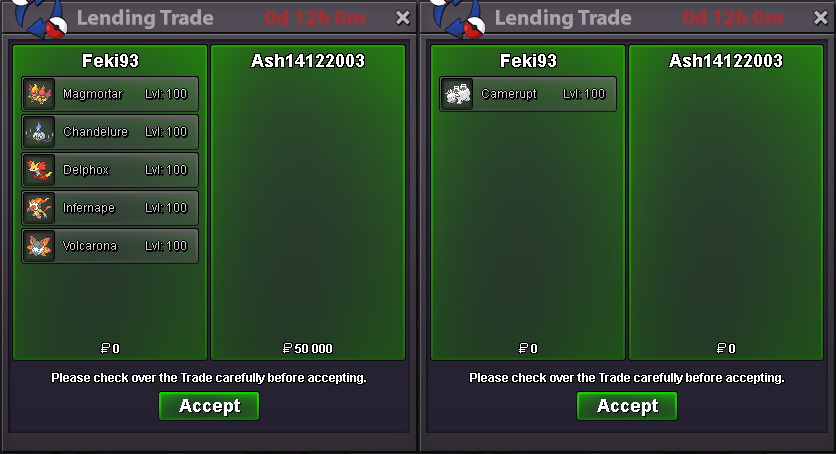This screenshot has height=454, width=836.
Task: Select the Delphox sprite icon
Action: (x=39, y=170)
